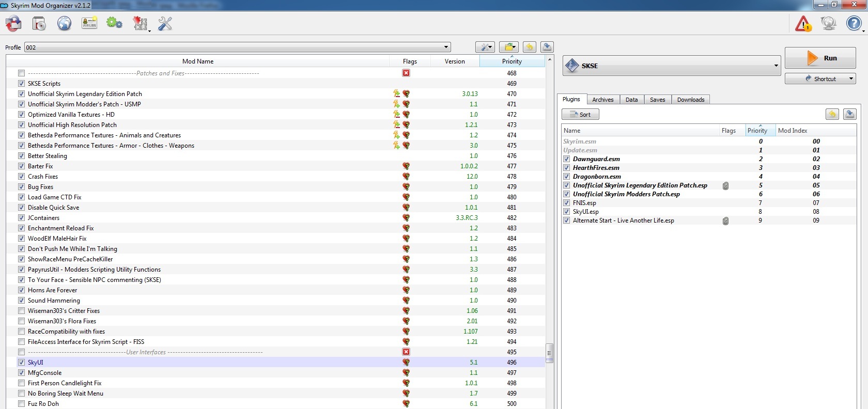Open the Nexus globe icon
This screenshot has width=868, height=409.
pos(65,24)
